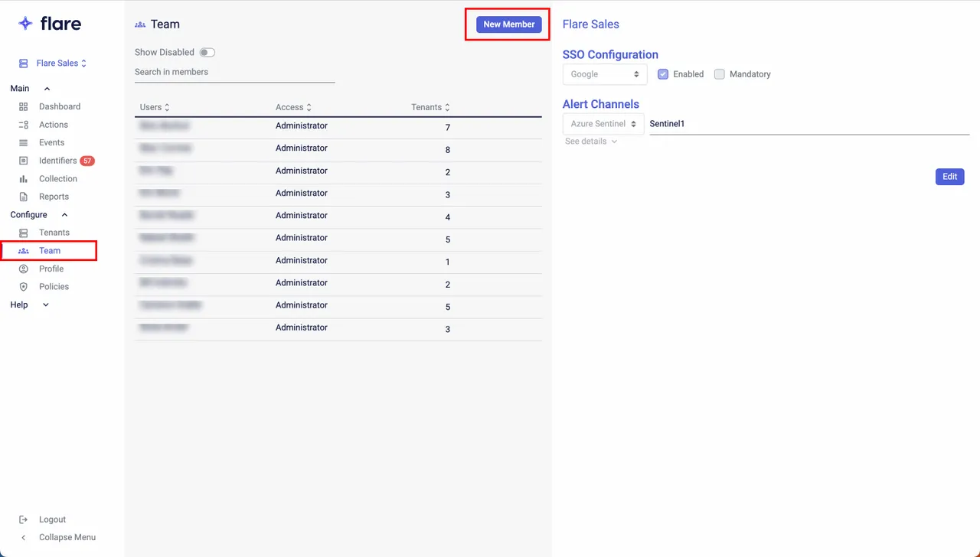Click the Collection bar chart icon
Viewport: 980px width, 557px height.
pyautogui.click(x=23, y=179)
